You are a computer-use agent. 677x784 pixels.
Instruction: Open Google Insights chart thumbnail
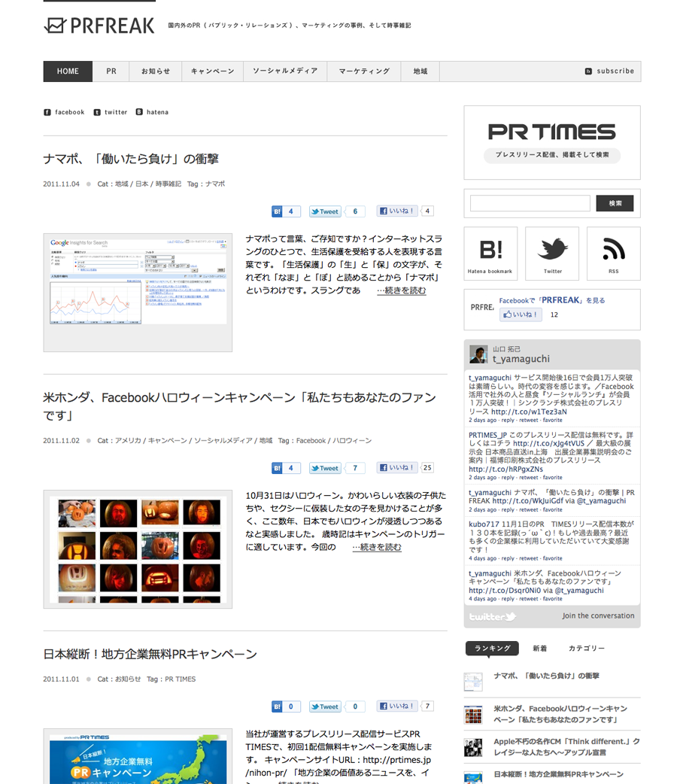click(138, 293)
